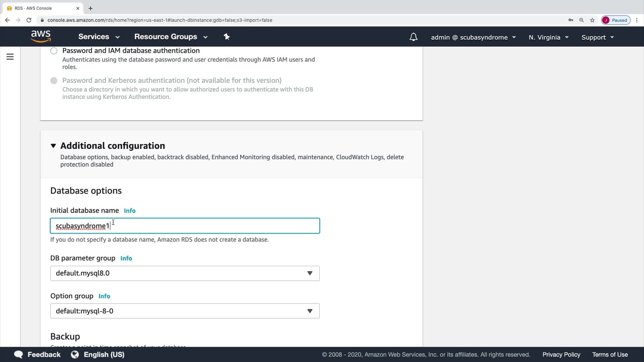Open the Privacy Policy link
The width and height of the screenshot is (644, 362).
[x=561, y=354]
